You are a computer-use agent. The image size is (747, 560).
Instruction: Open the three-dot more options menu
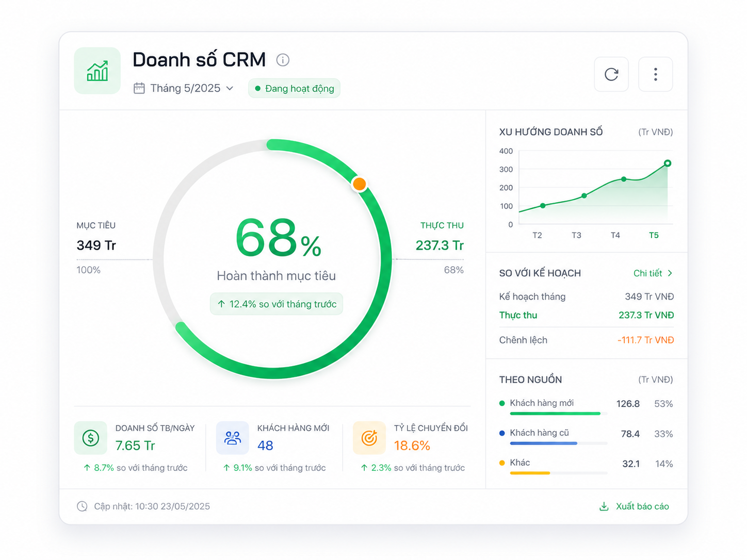(x=656, y=74)
